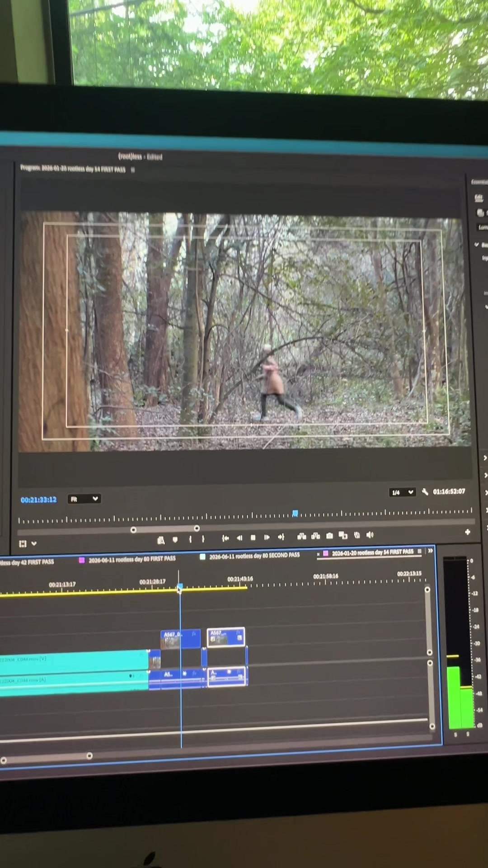Click the left handle of timeline zoom bar
This screenshot has height=868, width=488.
pos(4,760)
